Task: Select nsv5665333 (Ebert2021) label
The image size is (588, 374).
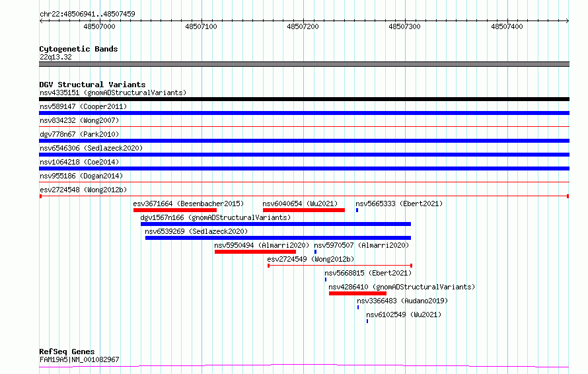Action: (399, 204)
